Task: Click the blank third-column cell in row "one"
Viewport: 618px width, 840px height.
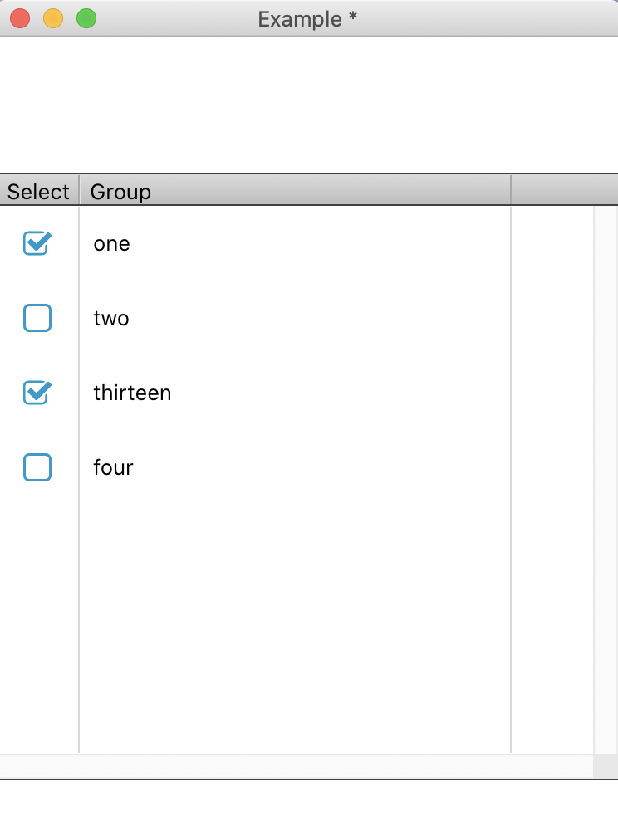Action: (552, 244)
